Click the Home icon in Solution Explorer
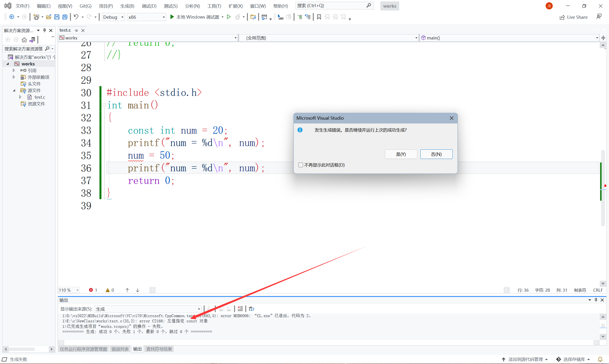The height and width of the screenshot is (364, 609). [24, 40]
